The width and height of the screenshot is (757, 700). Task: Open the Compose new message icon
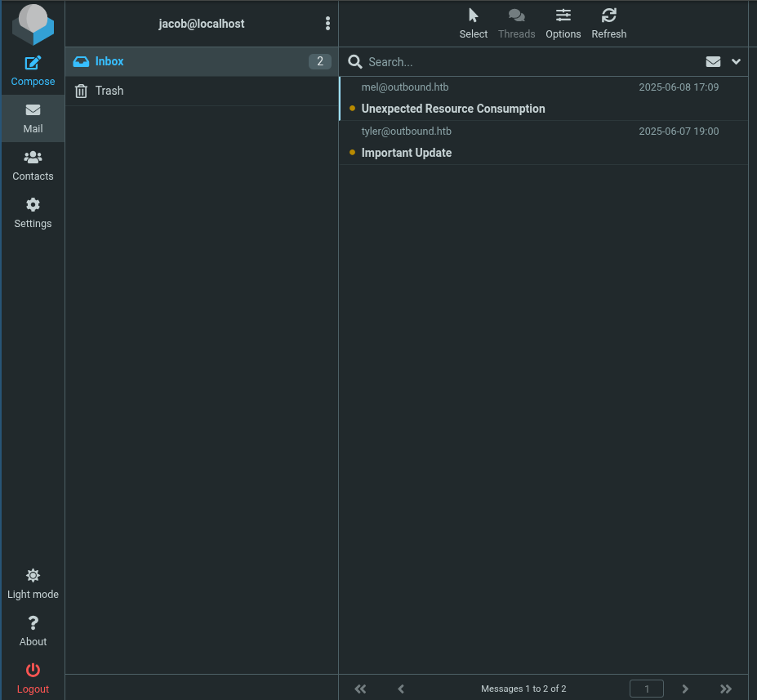(x=33, y=64)
